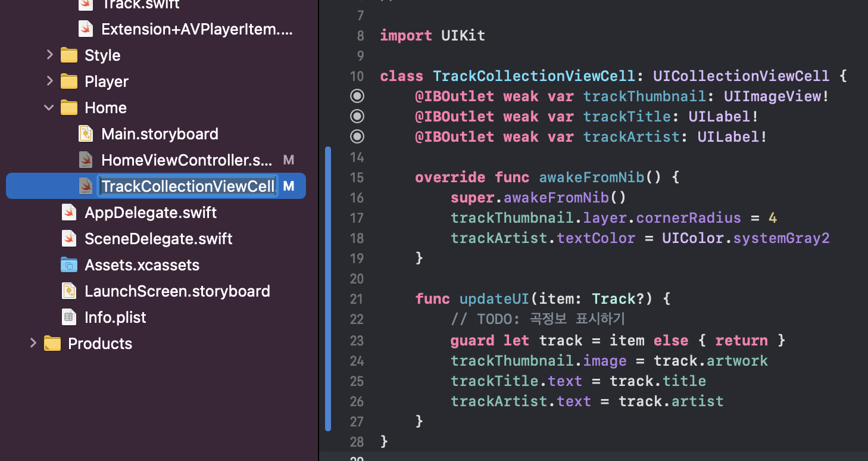Click line number 21 in gutter

pyautogui.click(x=357, y=299)
